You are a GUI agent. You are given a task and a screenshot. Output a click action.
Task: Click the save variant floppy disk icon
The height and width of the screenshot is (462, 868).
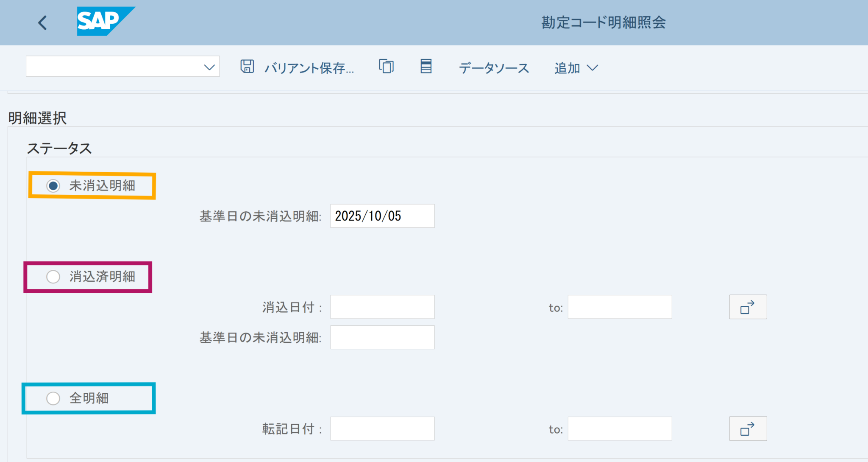(247, 67)
